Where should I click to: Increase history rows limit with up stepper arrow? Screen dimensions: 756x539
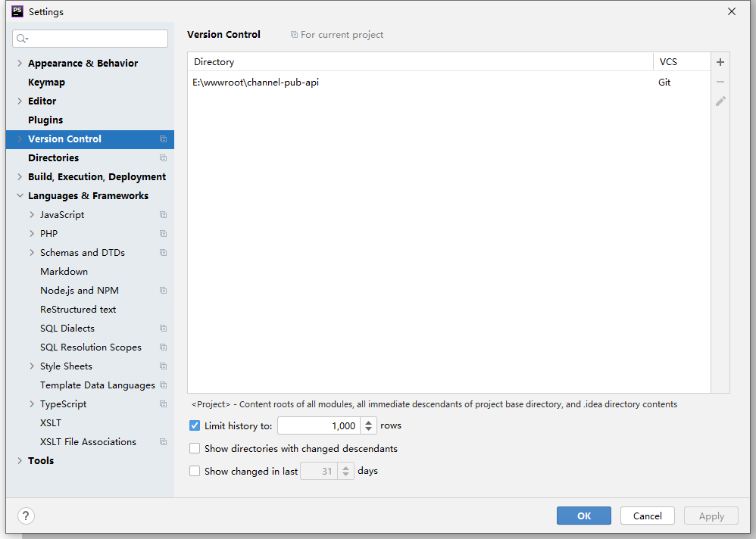[369, 422]
